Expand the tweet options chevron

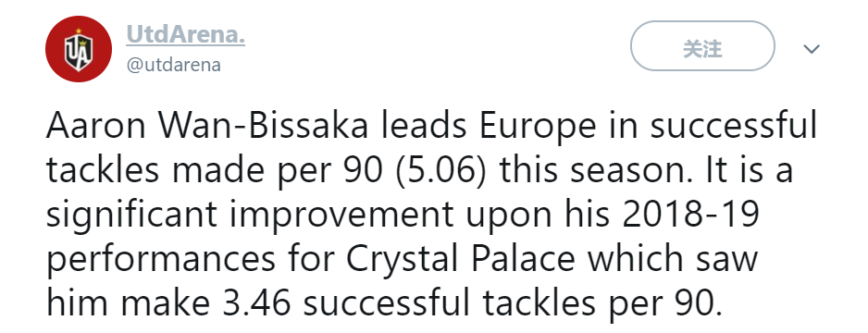[x=812, y=49]
